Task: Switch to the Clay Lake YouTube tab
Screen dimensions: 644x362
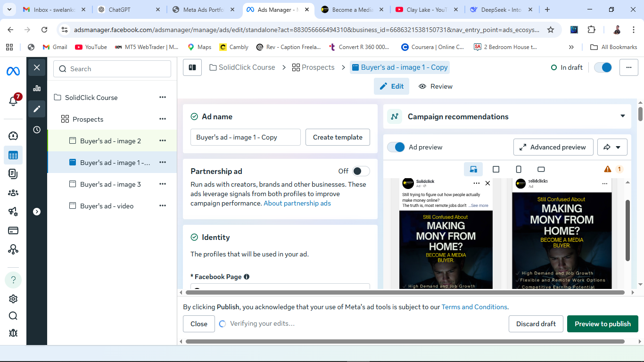Action: (x=426, y=9)
